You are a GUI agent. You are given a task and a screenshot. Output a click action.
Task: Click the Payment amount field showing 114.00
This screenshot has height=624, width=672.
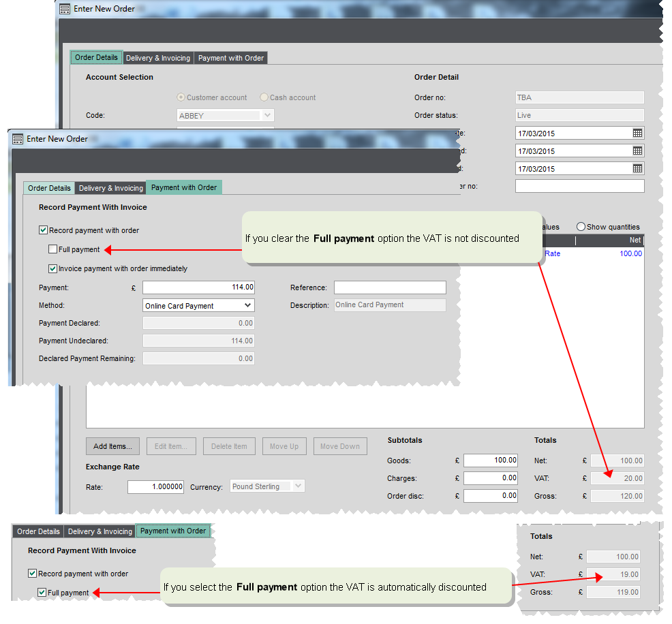[x=198, y=287]
